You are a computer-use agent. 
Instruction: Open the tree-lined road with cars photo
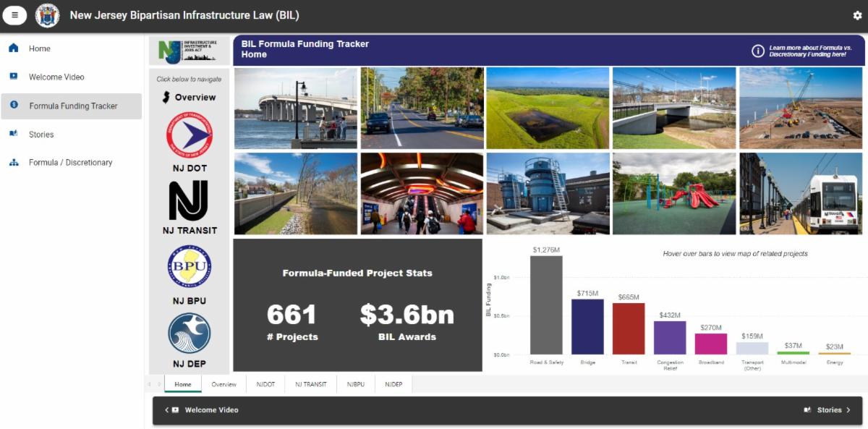click(422, 108)
